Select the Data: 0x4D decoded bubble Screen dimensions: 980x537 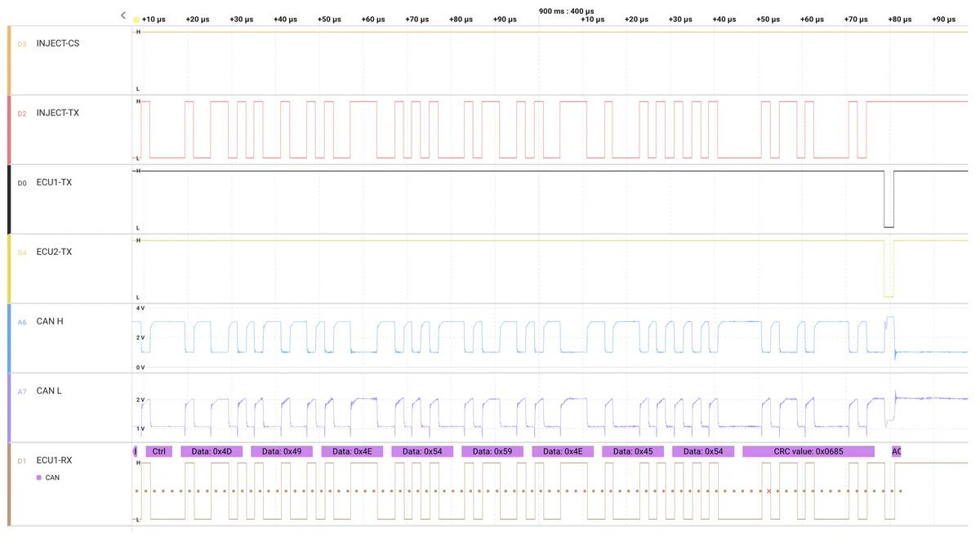212,451
